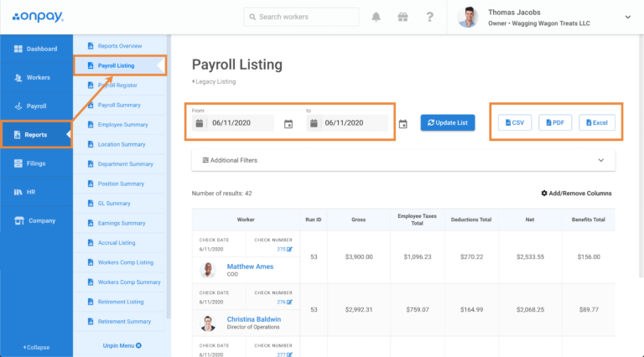Open the HR section

(37, 192)
